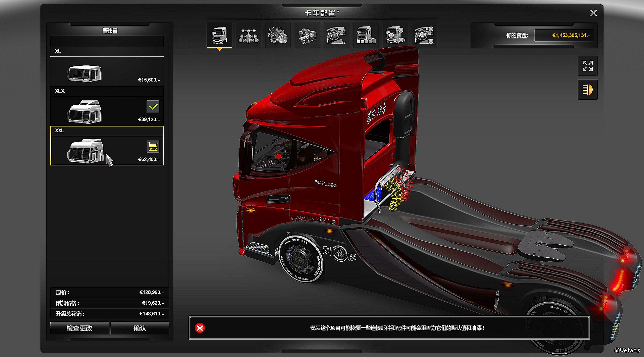Switch to the engine upgrades icon

278,35
